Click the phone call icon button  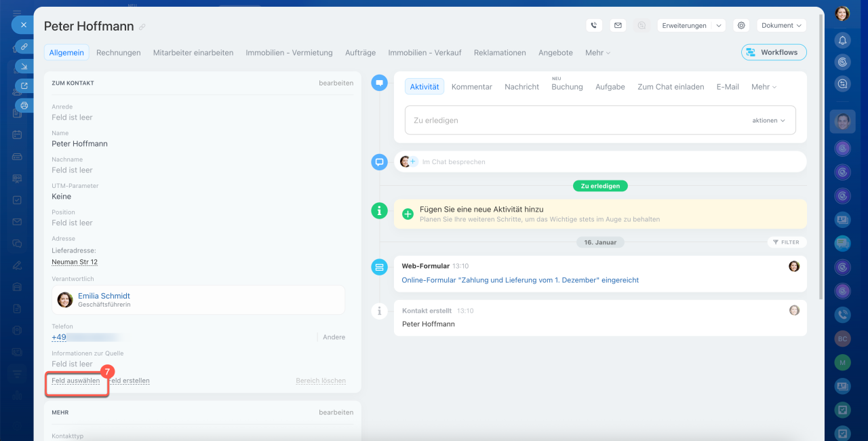[594, 25]
